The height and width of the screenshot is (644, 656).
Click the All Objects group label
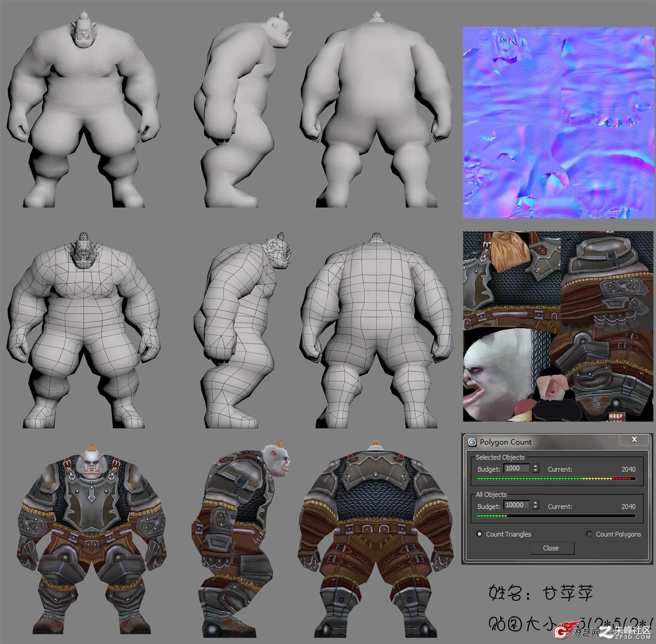[491, 495]
